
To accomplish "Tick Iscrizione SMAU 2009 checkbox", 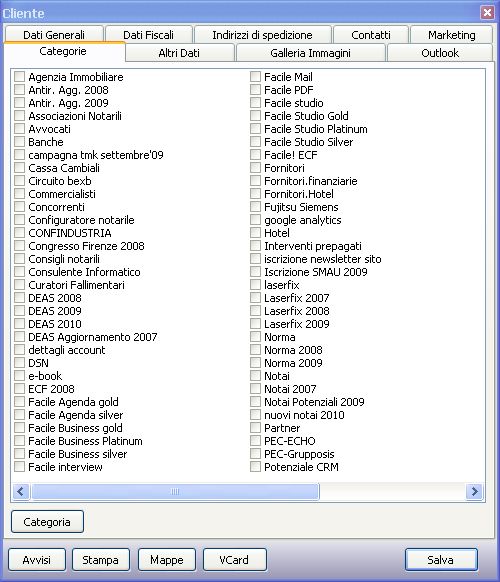I will tap(255, 272).
